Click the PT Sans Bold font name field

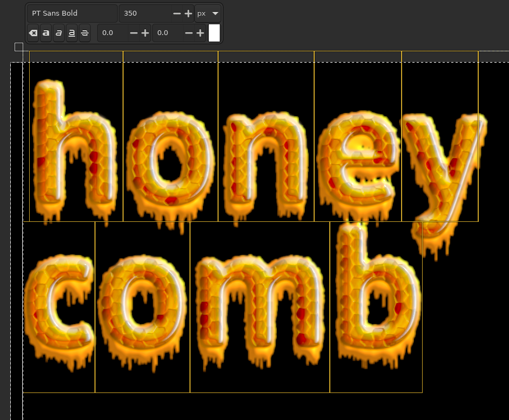[72, 13]
